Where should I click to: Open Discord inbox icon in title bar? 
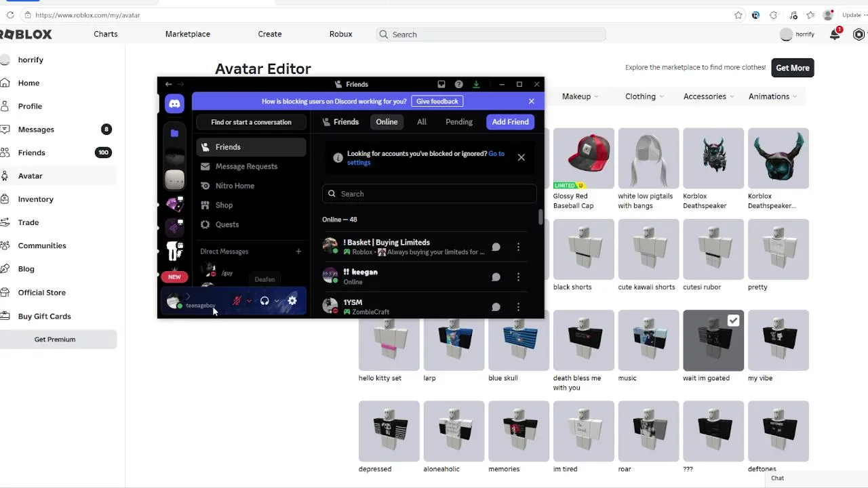tap(441, 84)
